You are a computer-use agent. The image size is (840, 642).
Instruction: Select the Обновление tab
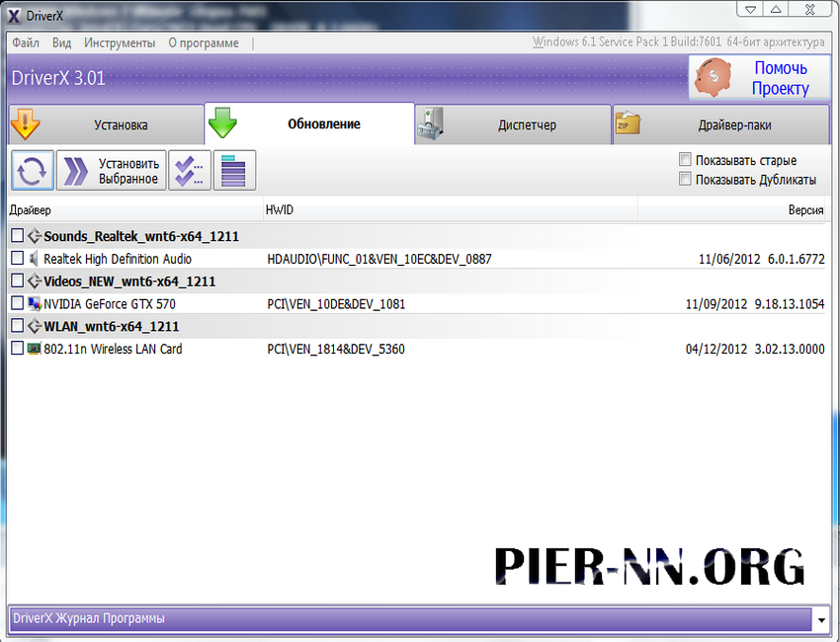309,123
